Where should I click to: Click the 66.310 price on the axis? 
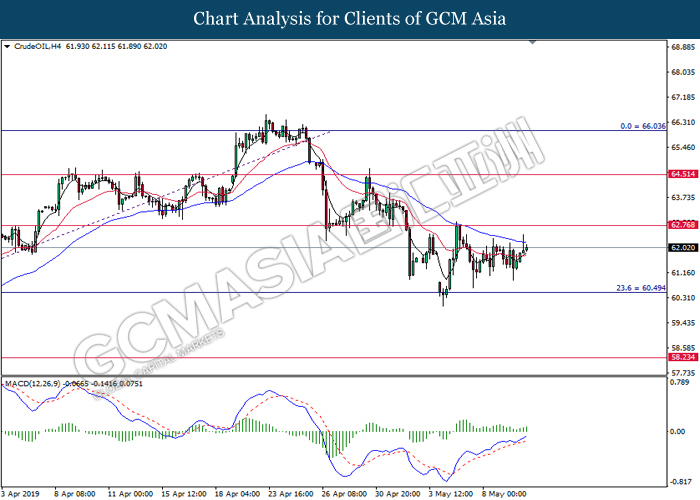point(683,124)
